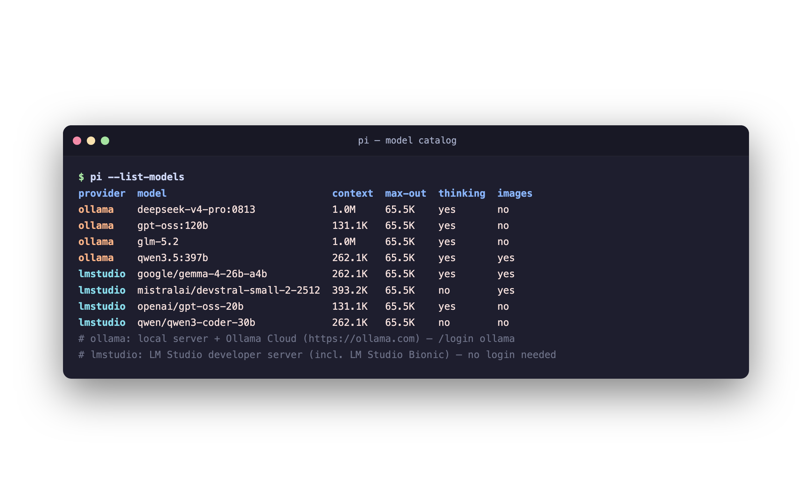
Task: Click 'lmstudio' provider in gemma-4-26b-a4b row
Action: click(102, 274)
